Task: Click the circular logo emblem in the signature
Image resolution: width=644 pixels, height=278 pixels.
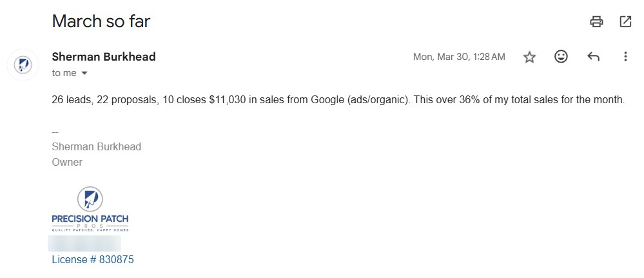Action: coord(90,199)
